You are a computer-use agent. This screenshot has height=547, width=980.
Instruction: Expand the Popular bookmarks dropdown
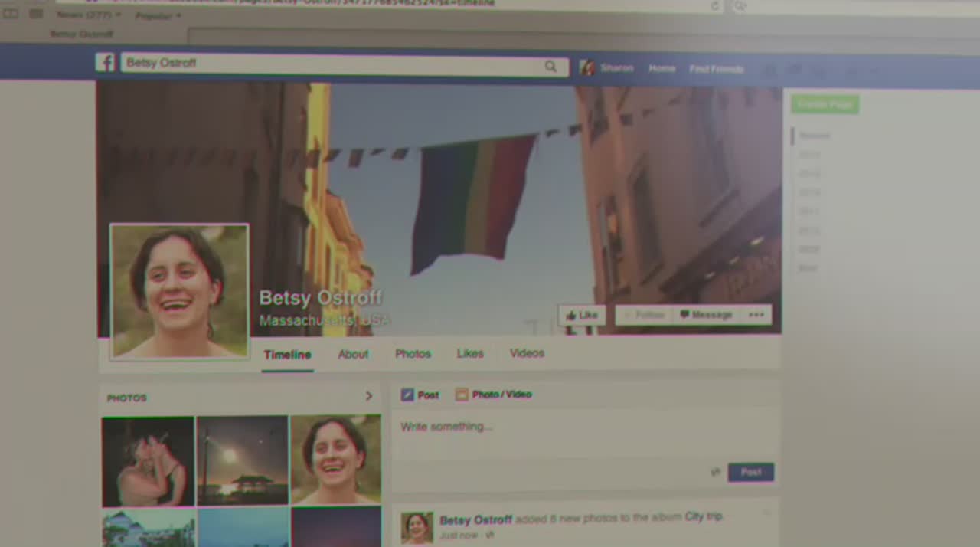pos(158,15)
